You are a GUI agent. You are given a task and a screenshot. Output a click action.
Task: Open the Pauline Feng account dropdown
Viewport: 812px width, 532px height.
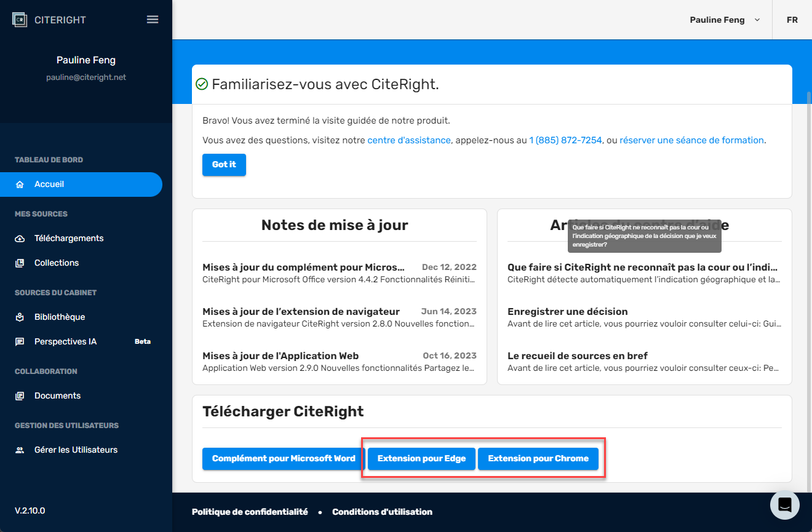[x=725, y=20]
